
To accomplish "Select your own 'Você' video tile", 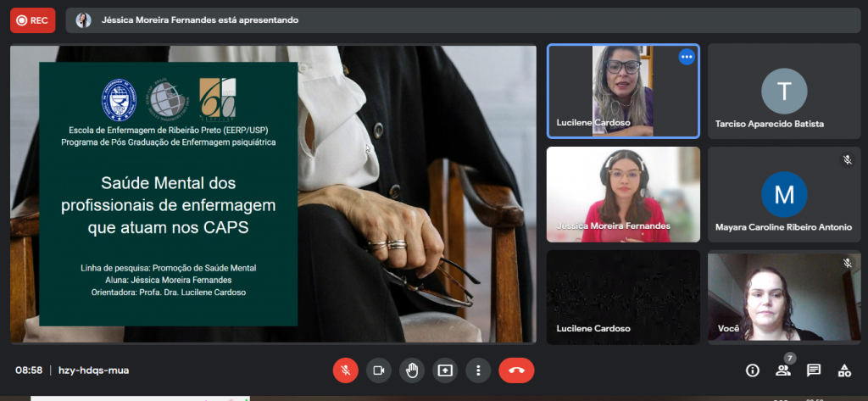I will pos(784,297).
